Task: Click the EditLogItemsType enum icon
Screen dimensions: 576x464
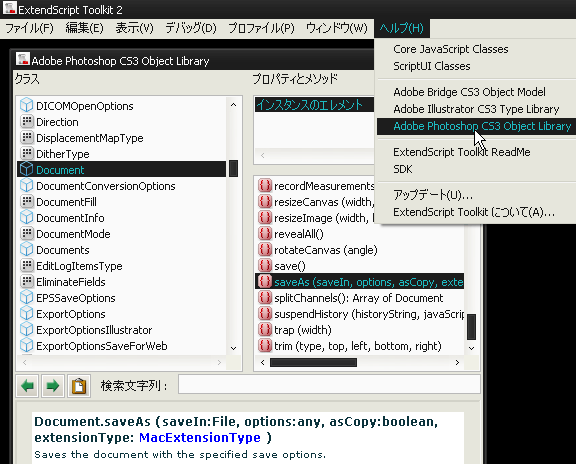Action: click(x=26, y=266)
